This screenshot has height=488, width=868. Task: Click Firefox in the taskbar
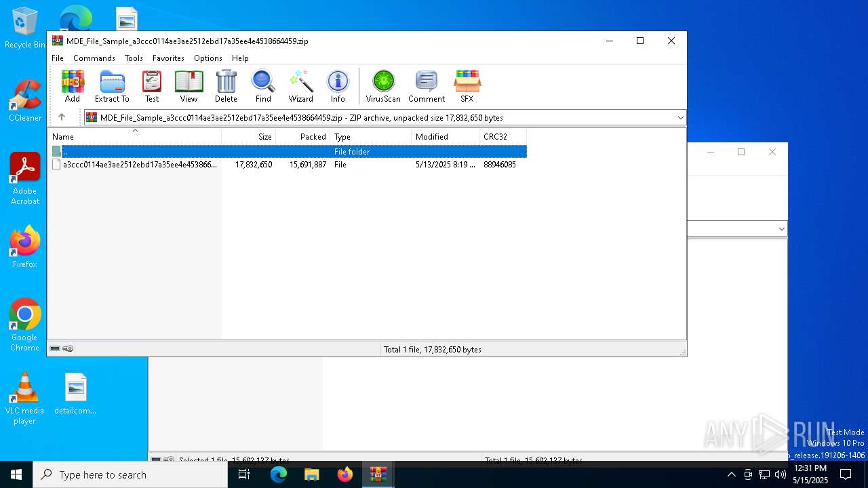point(345,474)
